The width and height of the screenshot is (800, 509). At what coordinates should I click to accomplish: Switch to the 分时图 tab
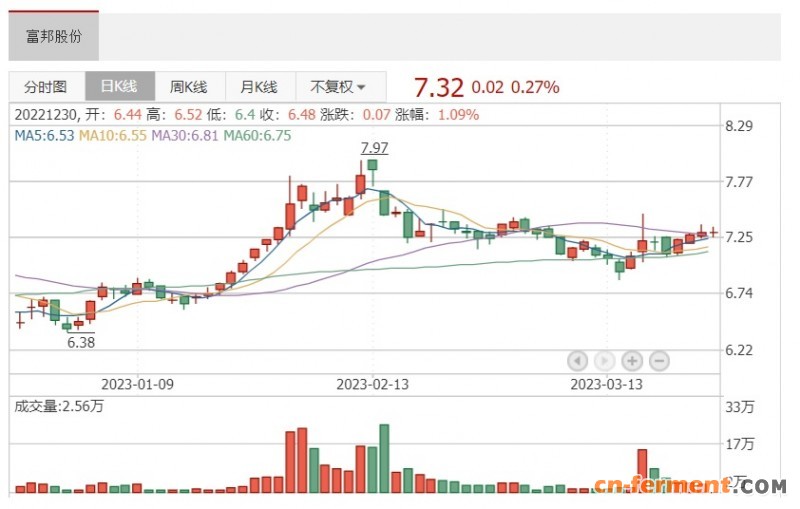click(46, 87)
